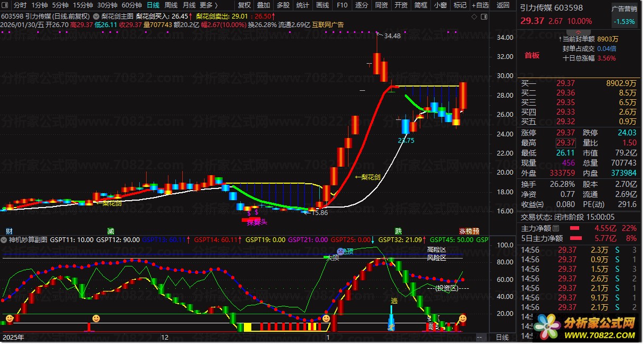
Task: Click the 减 marker below the main chart
Action: coord(111,231)
